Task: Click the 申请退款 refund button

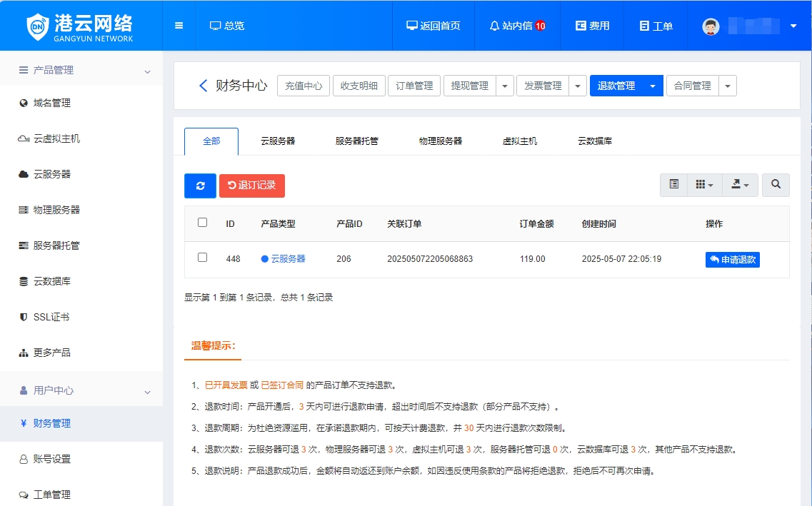Action: coord(732,259)
